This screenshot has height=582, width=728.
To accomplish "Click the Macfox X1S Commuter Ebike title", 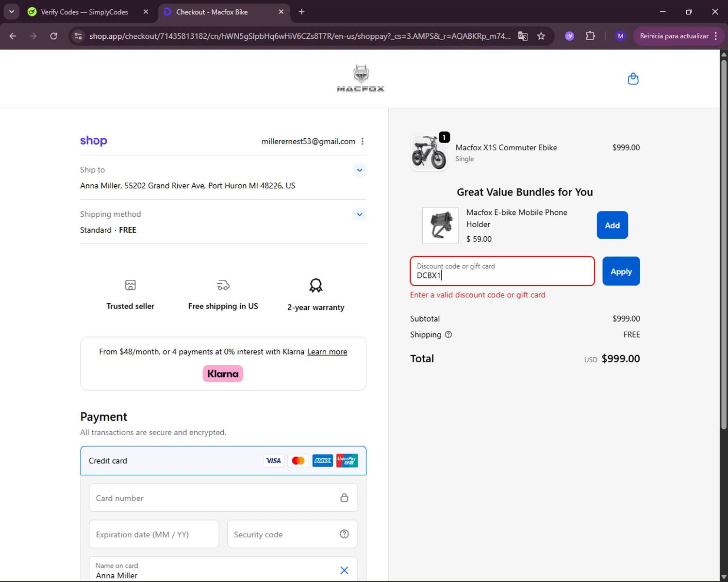I will 506,147.
